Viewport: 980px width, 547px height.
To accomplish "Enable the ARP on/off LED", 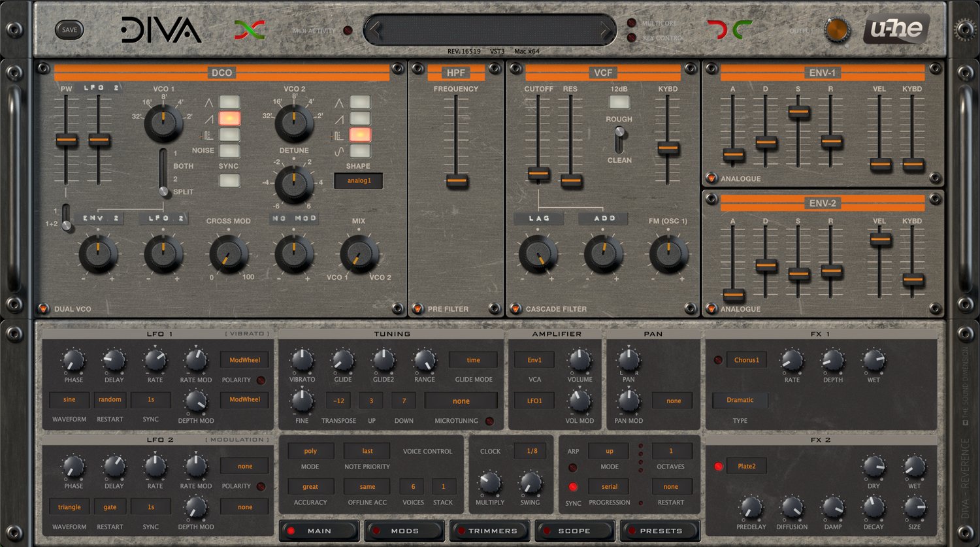I will click(573, 468).
